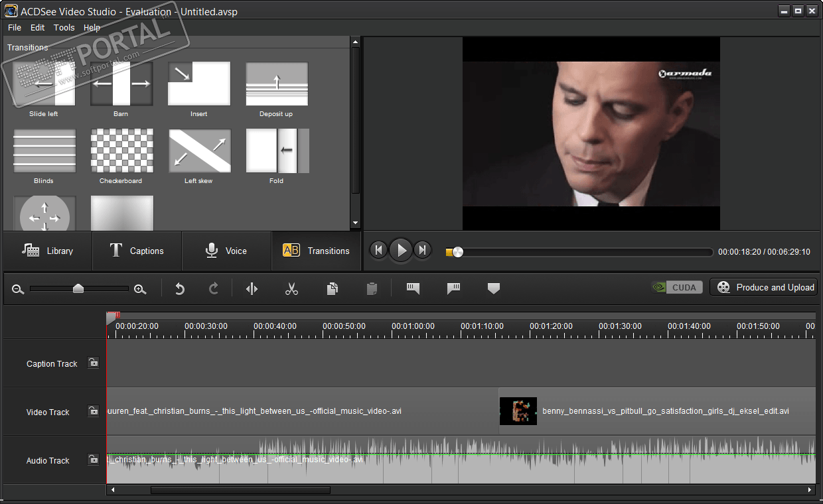Image resolution: width=823 pixels, height=504 pixels.
Task: Toggle the Caption Track lock
Action: pyautogui.click(x=94, y=363)
